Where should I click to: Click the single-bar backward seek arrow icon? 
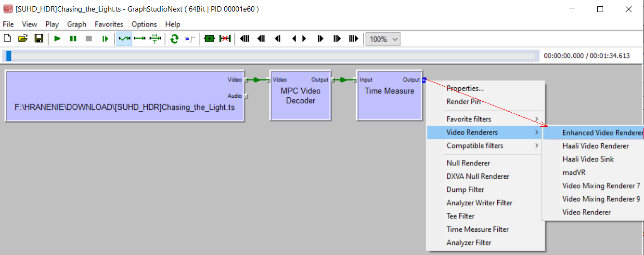(x=278, y=39)
